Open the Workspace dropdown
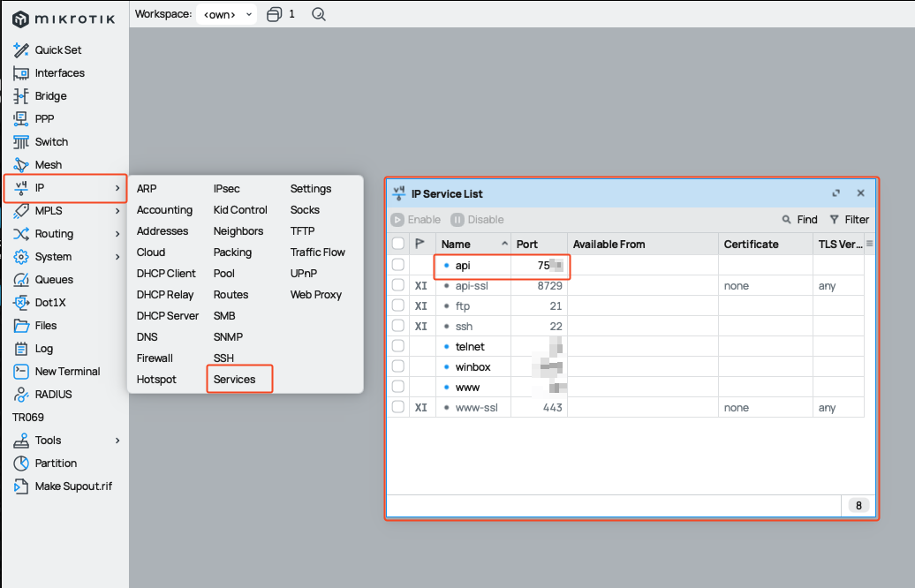915x588 pixels. 228,14
